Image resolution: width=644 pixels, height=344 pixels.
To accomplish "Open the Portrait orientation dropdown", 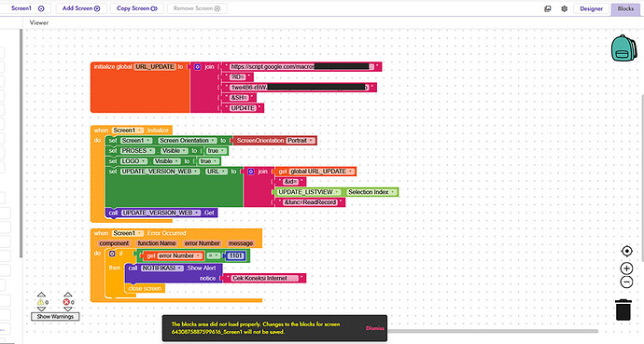I will tap(301, 141).
